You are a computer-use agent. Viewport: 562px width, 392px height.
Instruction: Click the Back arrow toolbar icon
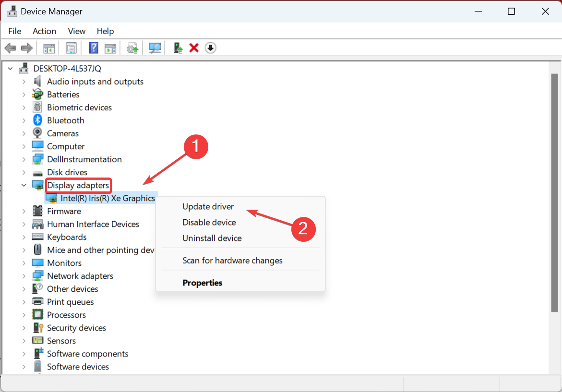pos(11,48)
